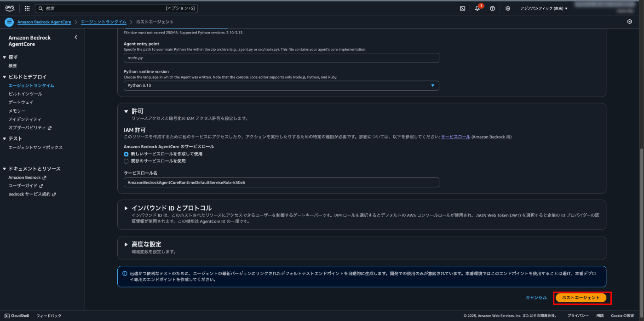Collapse the ビルドとデプロイ sidebar group
This screenshot has width=644, height=321.
click(x=5, y=77)
